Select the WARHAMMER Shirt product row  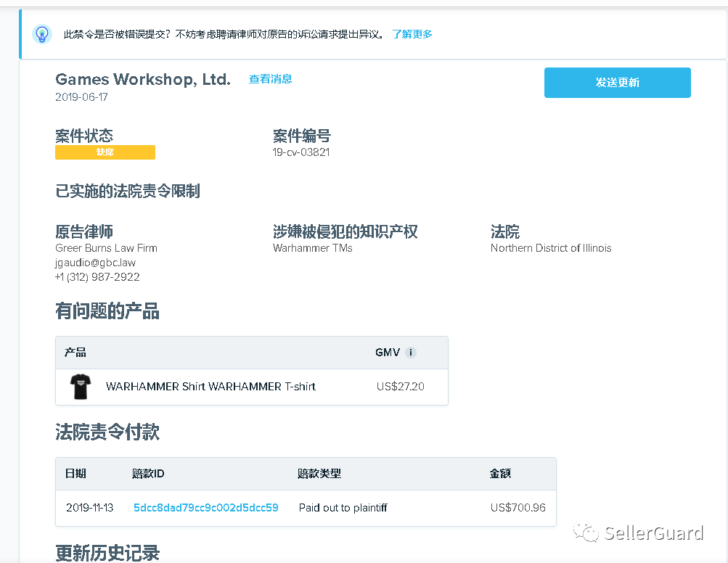(251, 387)
